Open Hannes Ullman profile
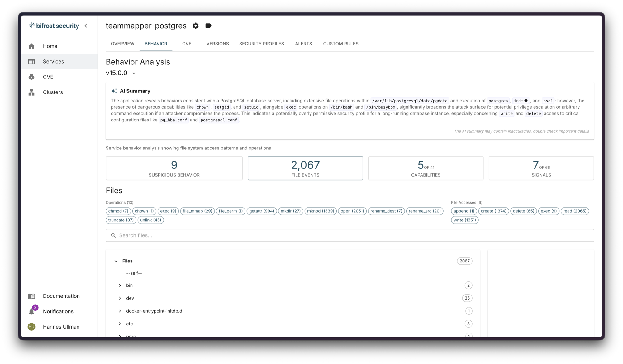 coord(59,327)
